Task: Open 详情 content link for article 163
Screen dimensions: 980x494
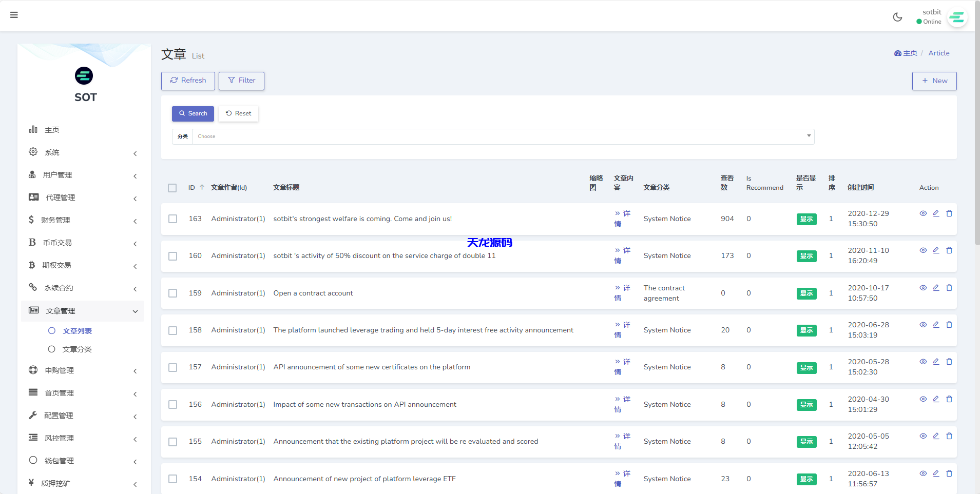Action: 622,219
